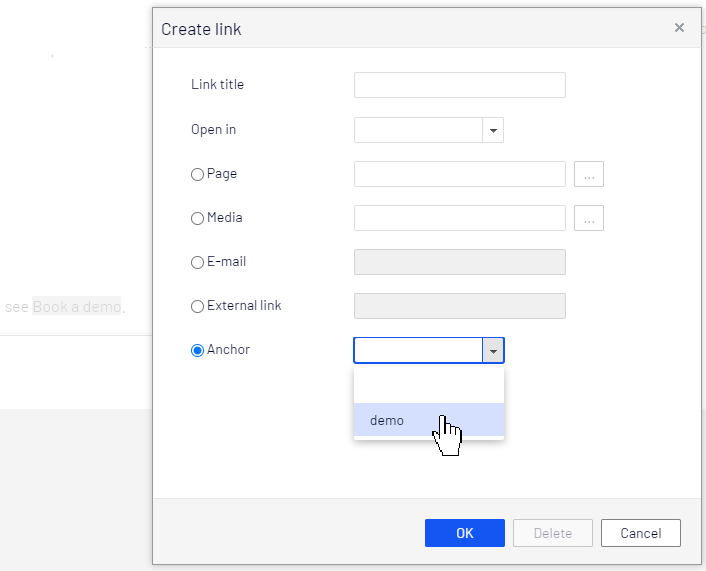Browse for media with ellipsis button
Screen dimensions: 706x571
[x=588, y=218]
